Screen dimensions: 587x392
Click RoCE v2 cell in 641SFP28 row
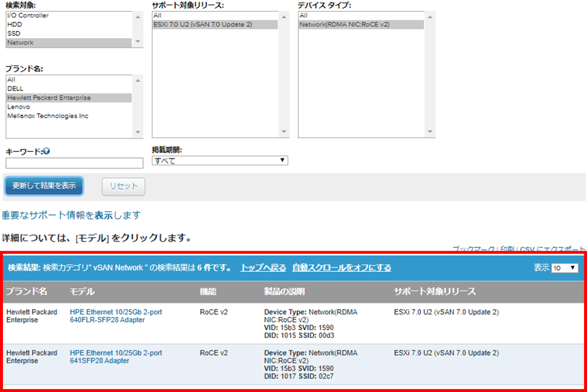(213, 353)
